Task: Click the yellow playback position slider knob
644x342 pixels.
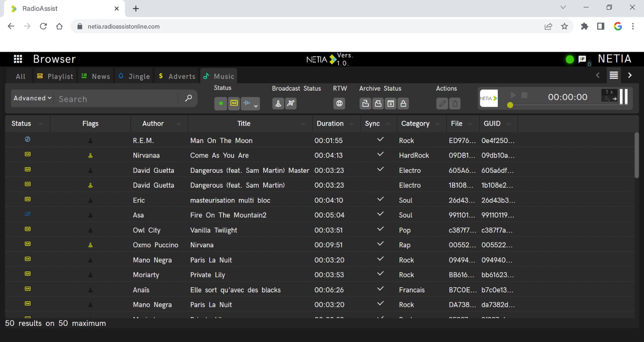Action: (510, 105)
